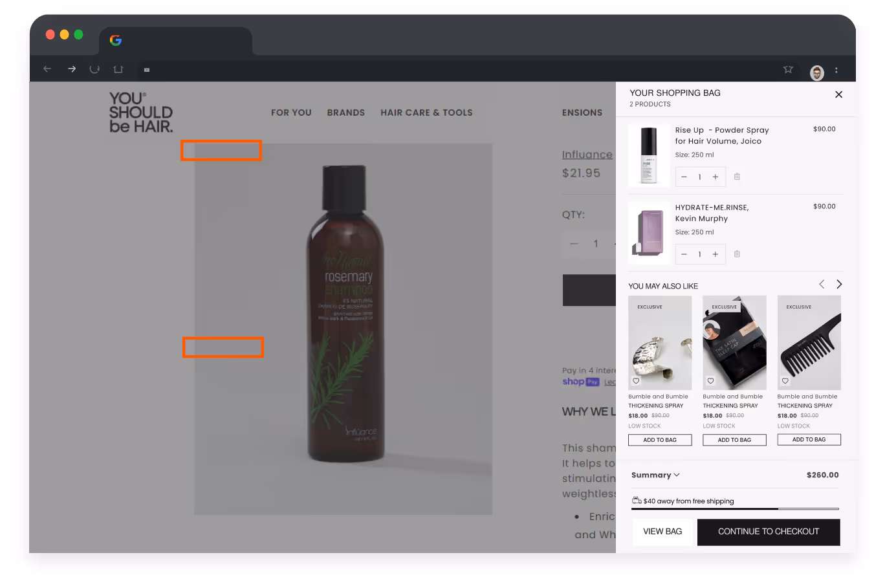The image size is (885, 588).
Task: Bookmark this page with star icon
Action: [788, 69]
